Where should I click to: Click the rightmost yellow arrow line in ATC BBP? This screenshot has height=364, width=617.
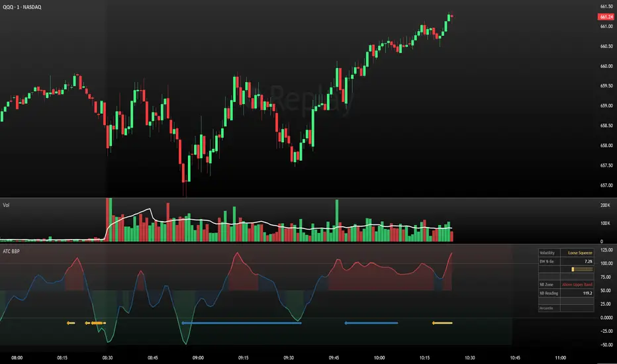442,323
